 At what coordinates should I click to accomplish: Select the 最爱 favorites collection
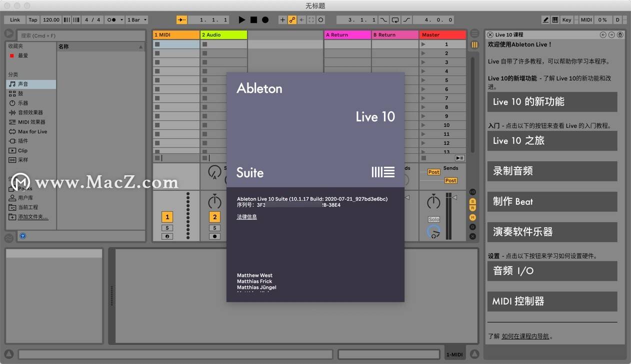(x=31, y=55)
